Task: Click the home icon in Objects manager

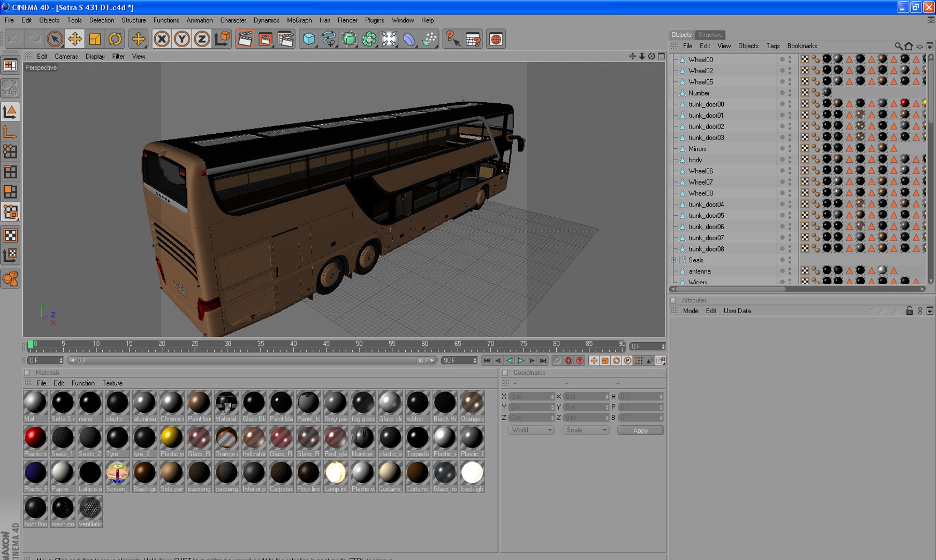Action: click(909, 46)
